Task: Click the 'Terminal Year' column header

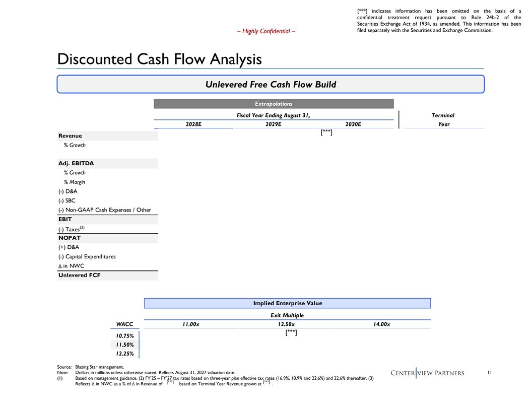Action: [x=443, y=120]
